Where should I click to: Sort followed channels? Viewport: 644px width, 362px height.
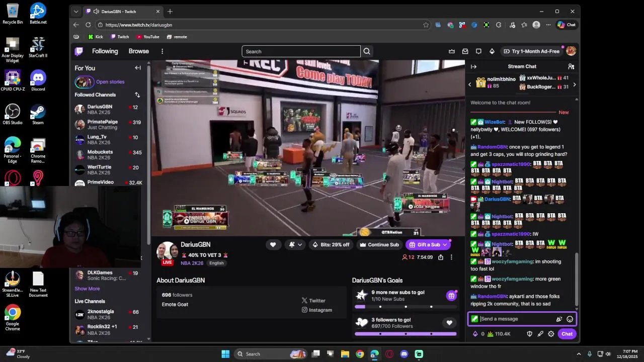click(137, 95)
